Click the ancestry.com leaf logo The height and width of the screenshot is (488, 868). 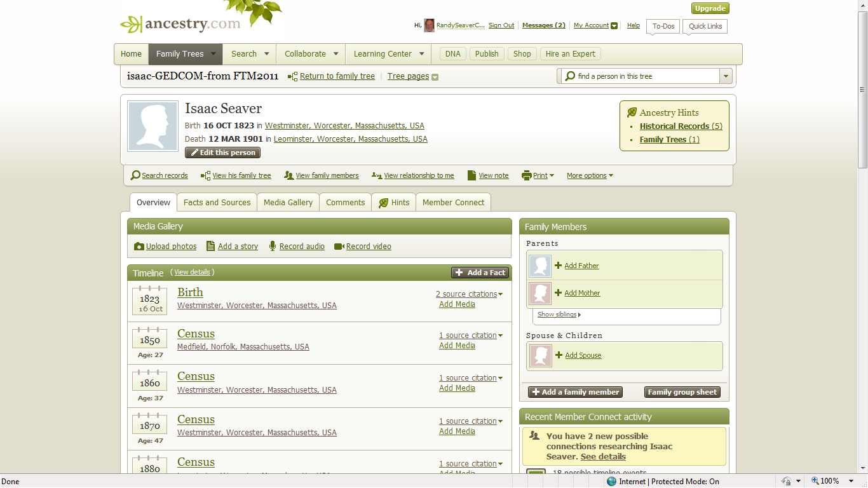coord(180,24)
